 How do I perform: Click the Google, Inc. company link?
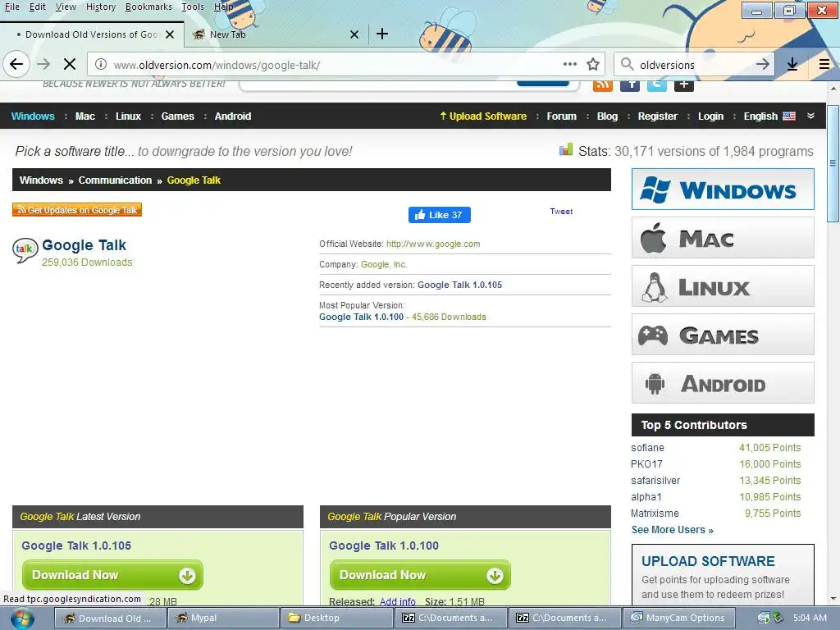point(384,265)
